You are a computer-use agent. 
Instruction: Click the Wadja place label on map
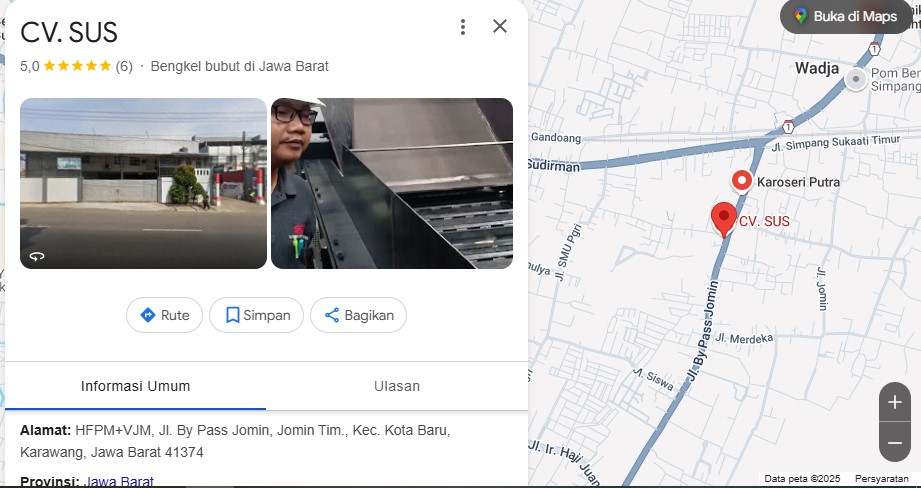(817, 68)
